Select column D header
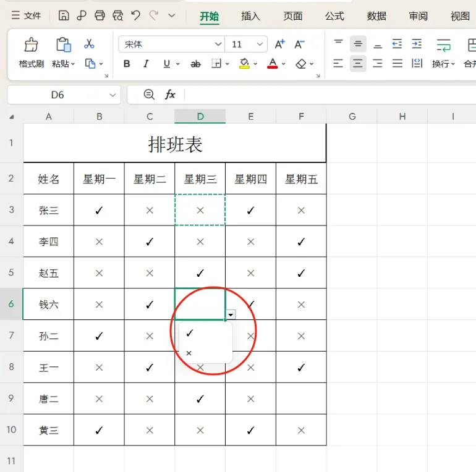 (200, 117)
